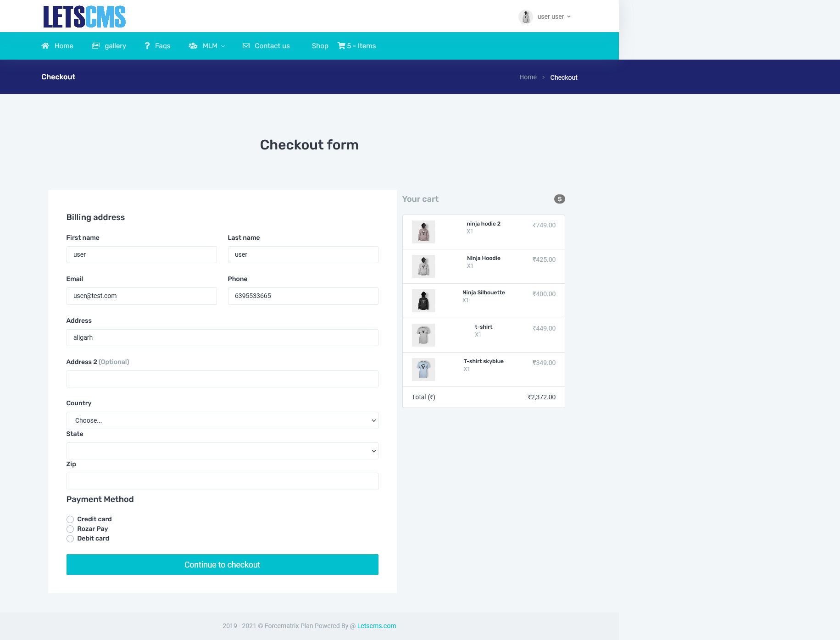Click the user avatar in header

[526, 17]
